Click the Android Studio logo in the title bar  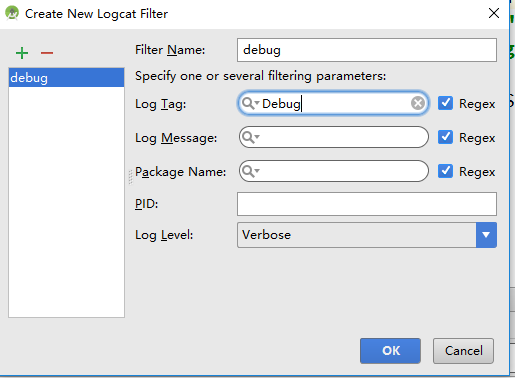(x=12, y=13)
